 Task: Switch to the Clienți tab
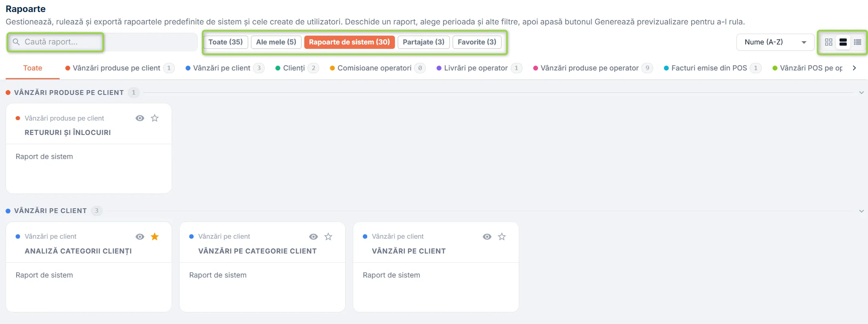(297, 68)
